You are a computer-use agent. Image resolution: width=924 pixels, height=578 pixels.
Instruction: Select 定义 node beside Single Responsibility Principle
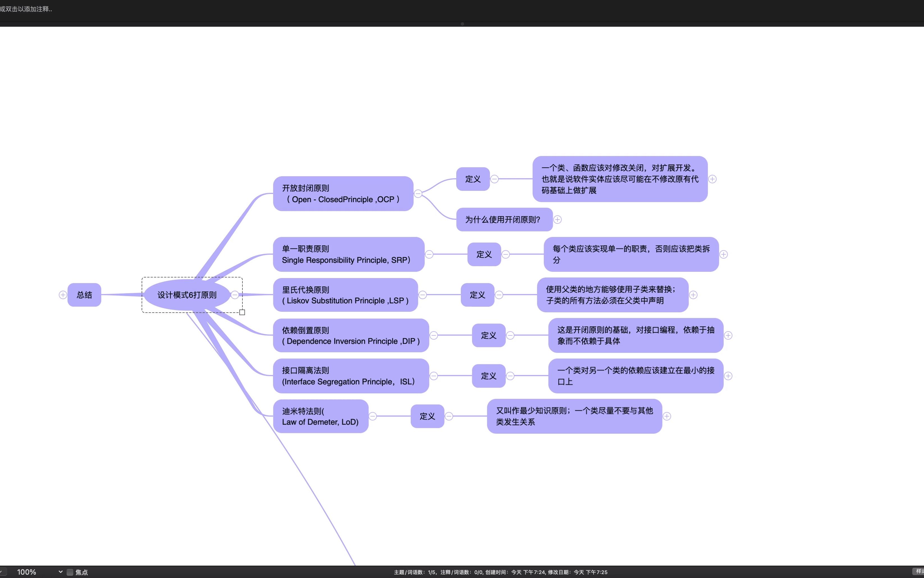tap(484, 254)
